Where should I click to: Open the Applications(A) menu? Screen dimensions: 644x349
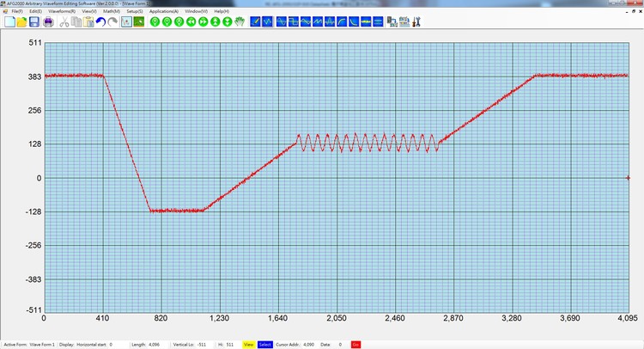tap(164, 11)
